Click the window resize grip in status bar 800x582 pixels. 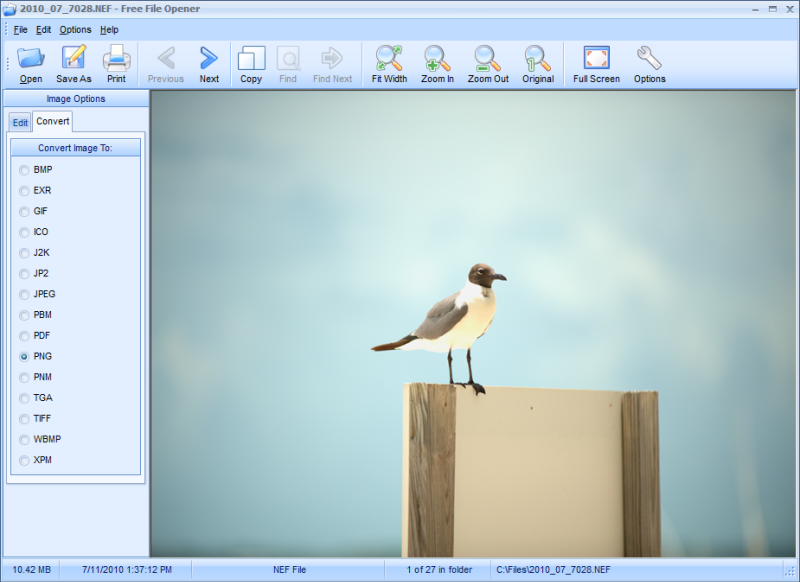point(791,572)
